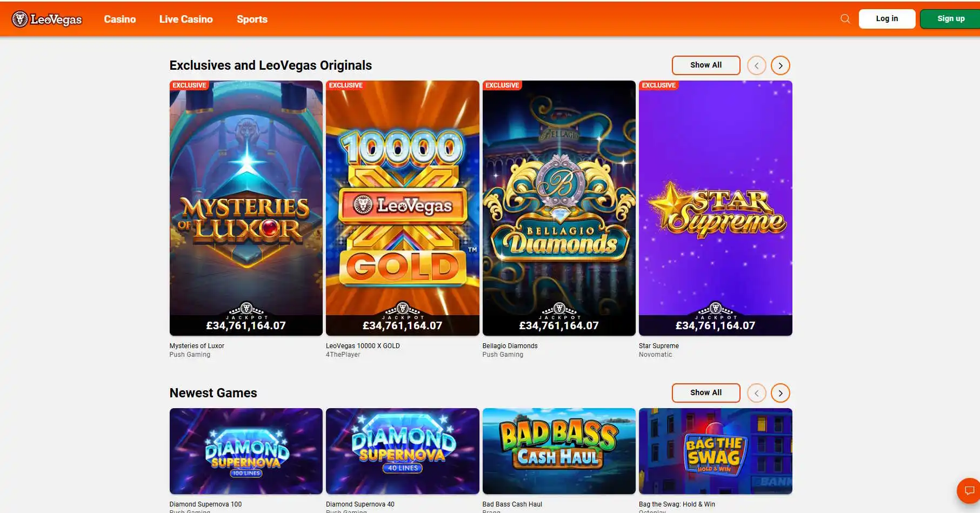The image size is (980, 513).
Task: Open the Casino menu
Action: (x=120, y=19)
